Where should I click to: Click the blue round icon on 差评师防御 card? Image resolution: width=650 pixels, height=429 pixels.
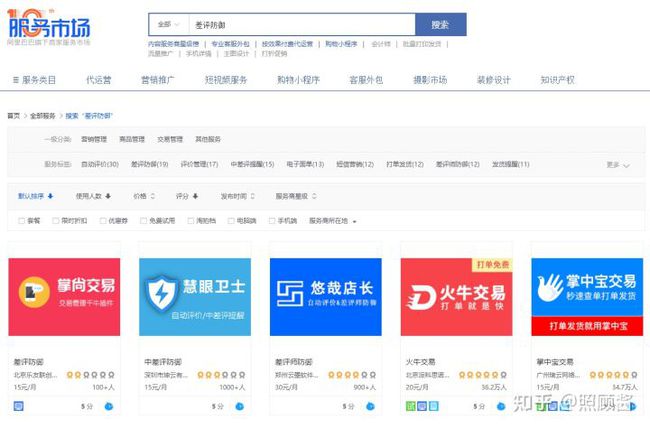pos(370,406)
